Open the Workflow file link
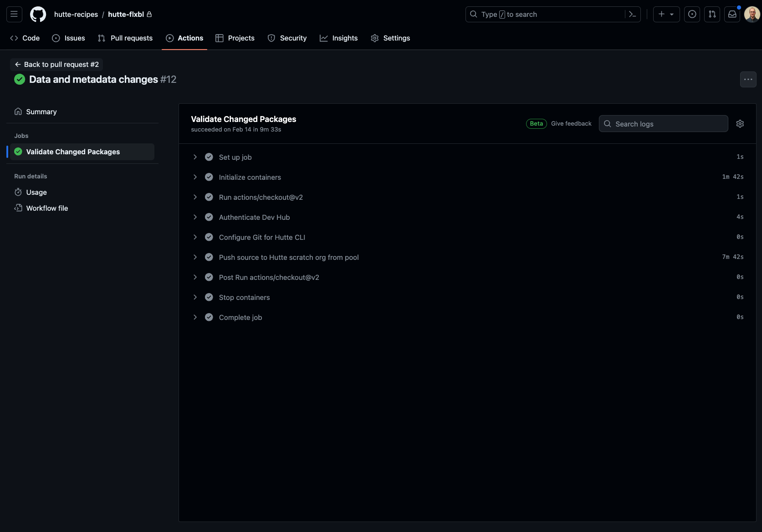Image resolution: width=762 pixels, height=532 pixels. tap(82, 208)
